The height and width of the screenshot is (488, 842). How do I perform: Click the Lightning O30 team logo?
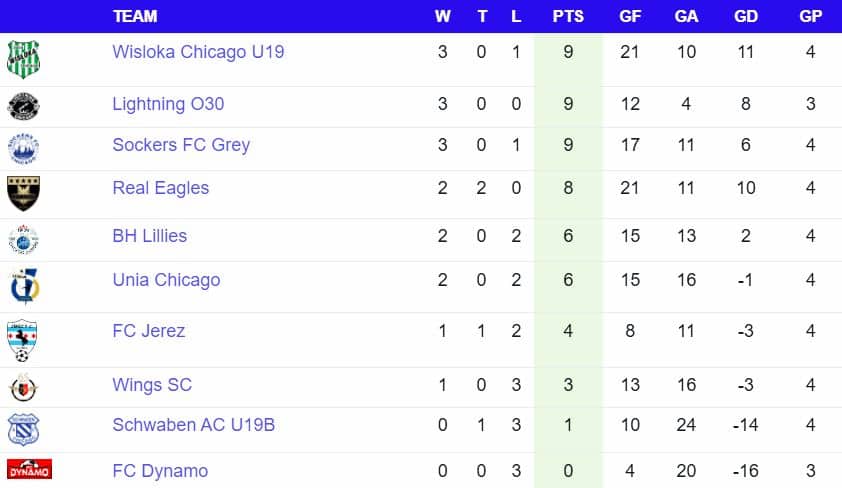click(x=23, y=106)
